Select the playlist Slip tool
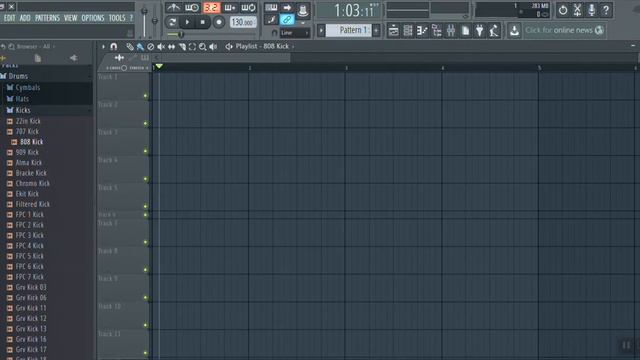This screenshot has height=360, width=640. [171, 47]
